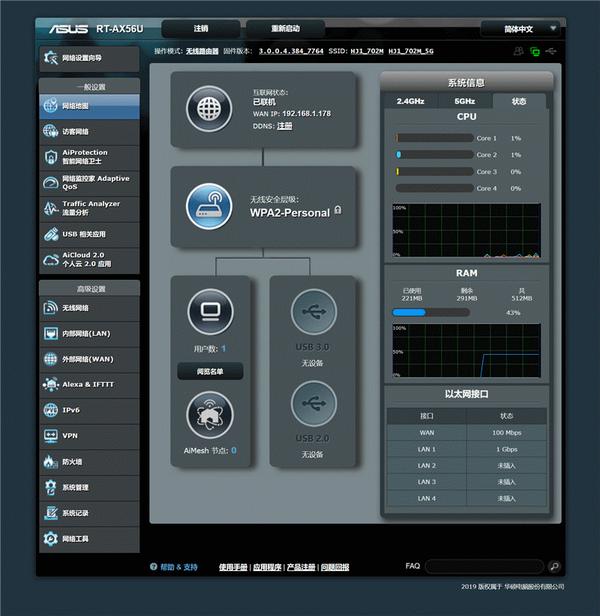600x616 pixels.
Task: Open Traffic Analyzer icon
Action: click(x=51, y=208)
